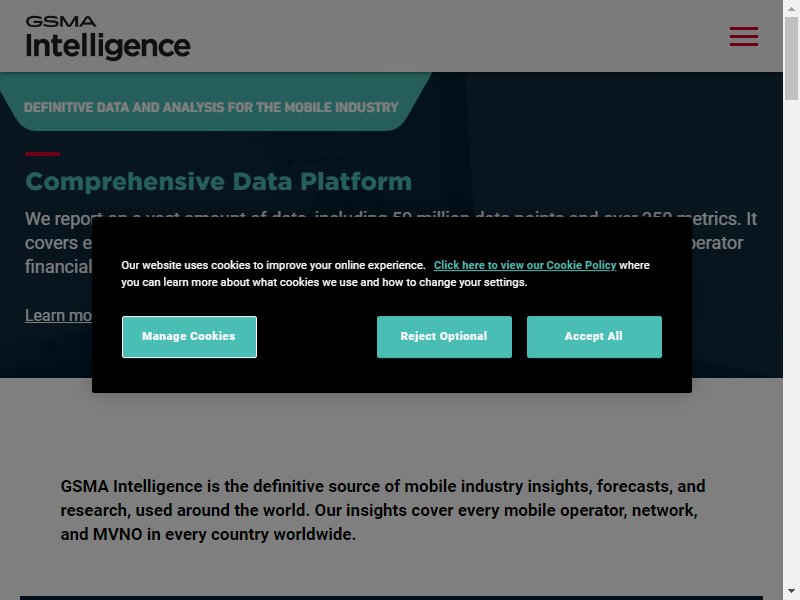
Task: Select the Comprehensive Data Platform heading
Action: pos(218,181)
